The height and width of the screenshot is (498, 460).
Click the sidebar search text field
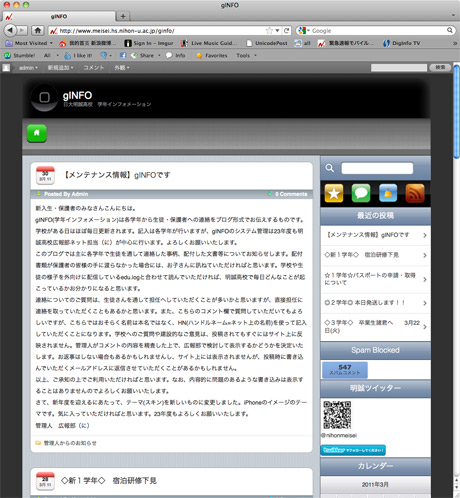pyautogui.click(x=377, y=168)
